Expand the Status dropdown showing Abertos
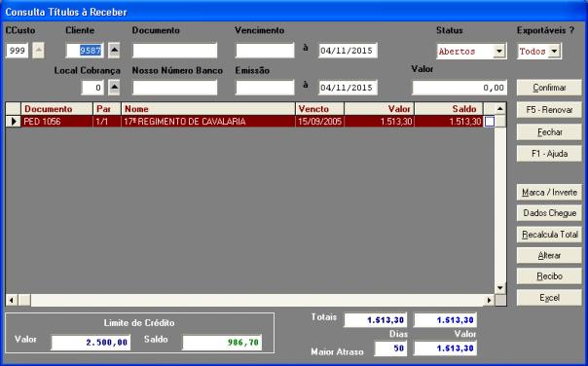Image resolution: width=588 pixels, height=366 pixels. [499, 52]
